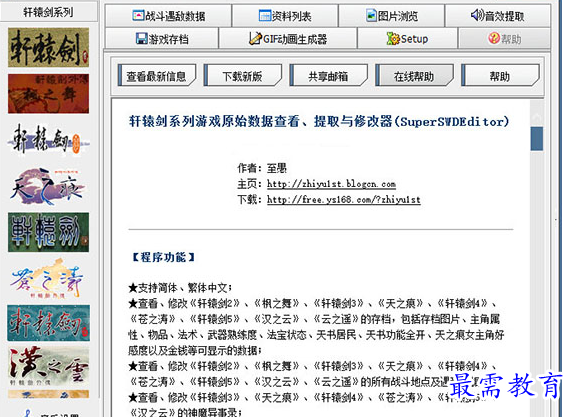The width and height of the screenshot is (571, 417).
Task: Click the SuperSWDEditor page title
Action: (319, 121)
